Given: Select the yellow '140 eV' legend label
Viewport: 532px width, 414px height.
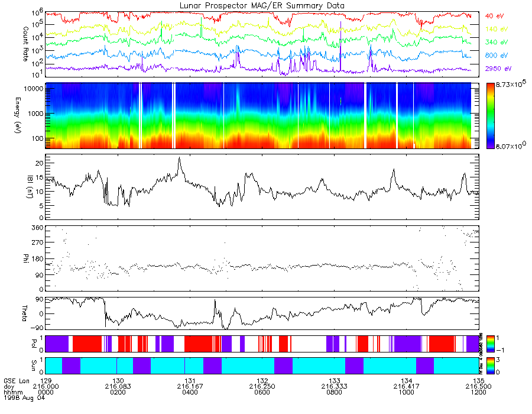Looking at the screenshot, I should (x=497, y=29).
